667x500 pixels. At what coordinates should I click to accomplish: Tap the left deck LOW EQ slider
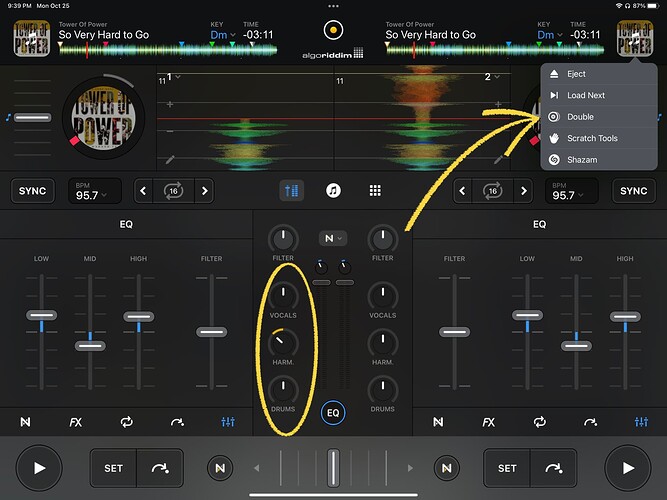pos(41,315)
